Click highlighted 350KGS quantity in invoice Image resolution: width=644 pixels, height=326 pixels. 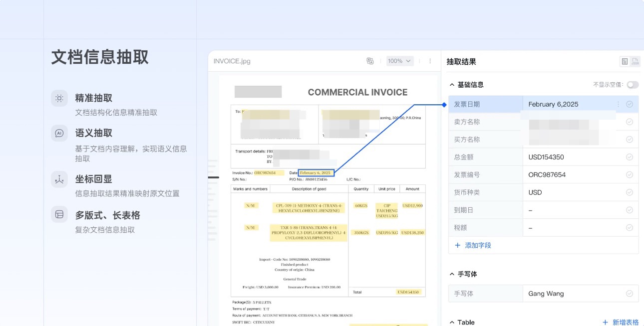[x=361, y=232]
